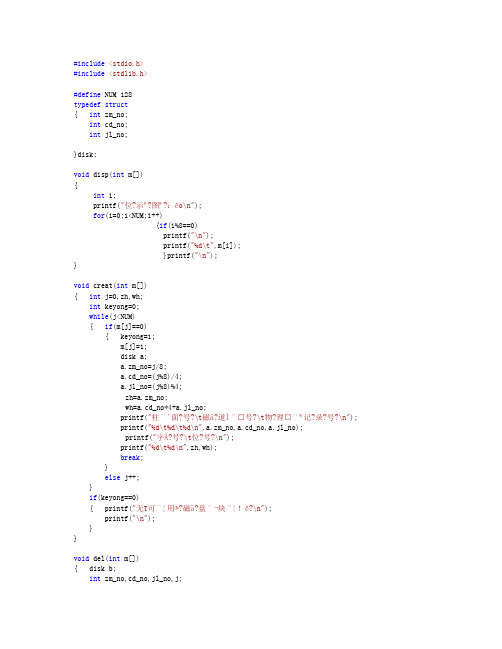This screenshot has width=502, height=649.
Task: Click the 'if(keyong==0)' condition line
Action: 114,497
